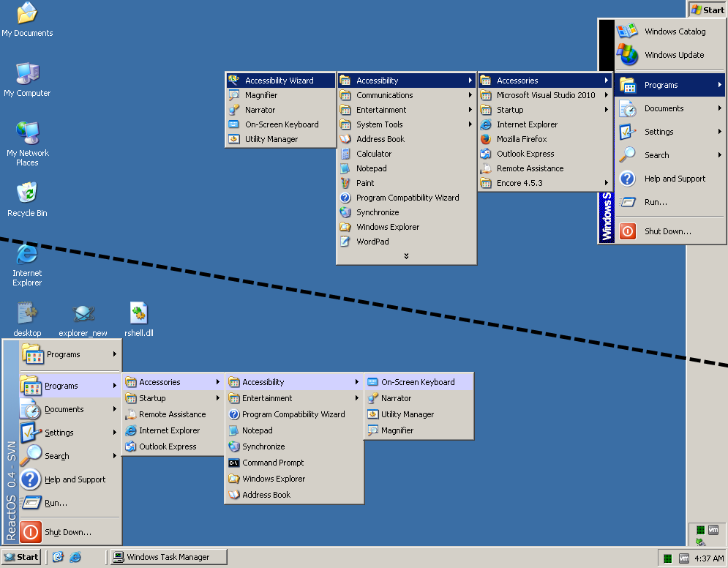
Task: Open Notepad in the ReactOS Accessories submenu
Action: (x=294, y=430)
